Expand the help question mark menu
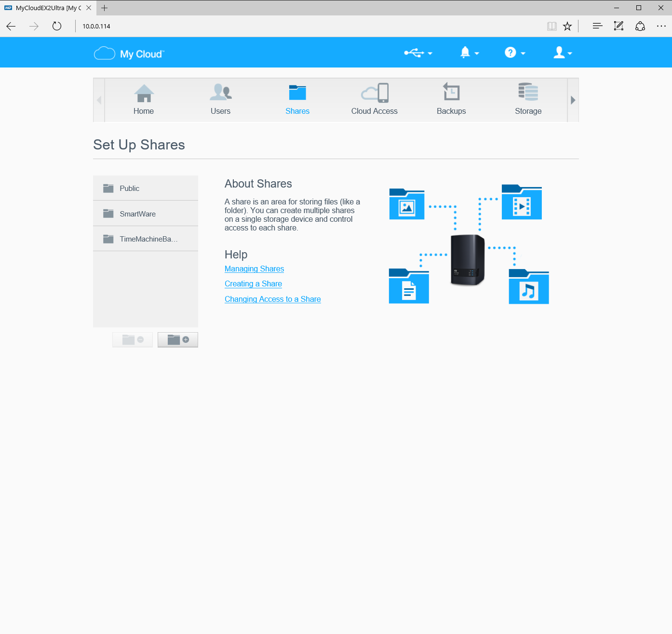672x634 pixels. click(514, 53)
